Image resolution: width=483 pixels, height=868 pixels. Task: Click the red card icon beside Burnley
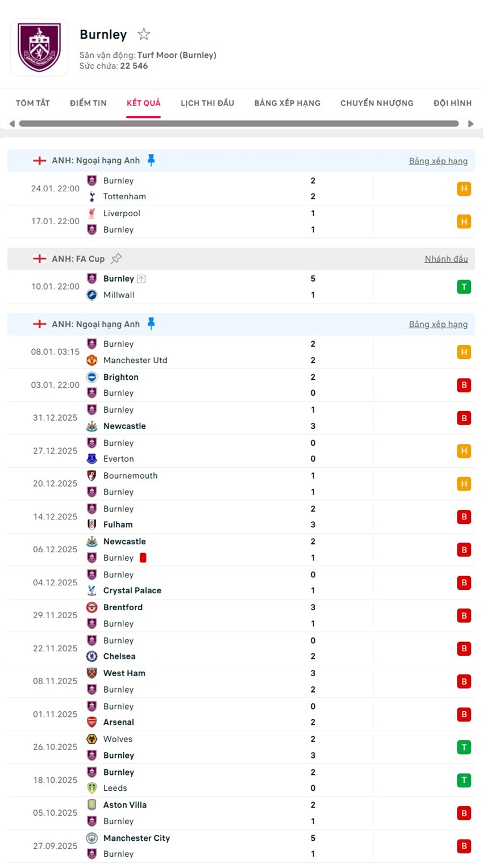tap(143, 557)
